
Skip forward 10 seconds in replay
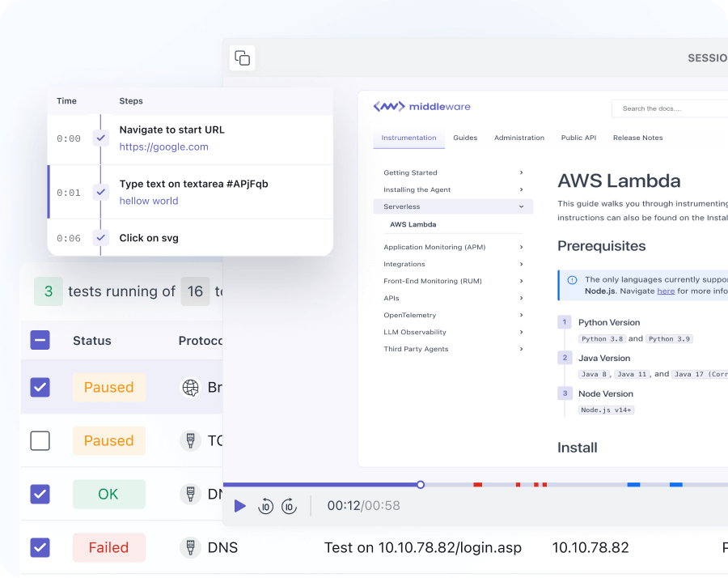coord(289,506)
